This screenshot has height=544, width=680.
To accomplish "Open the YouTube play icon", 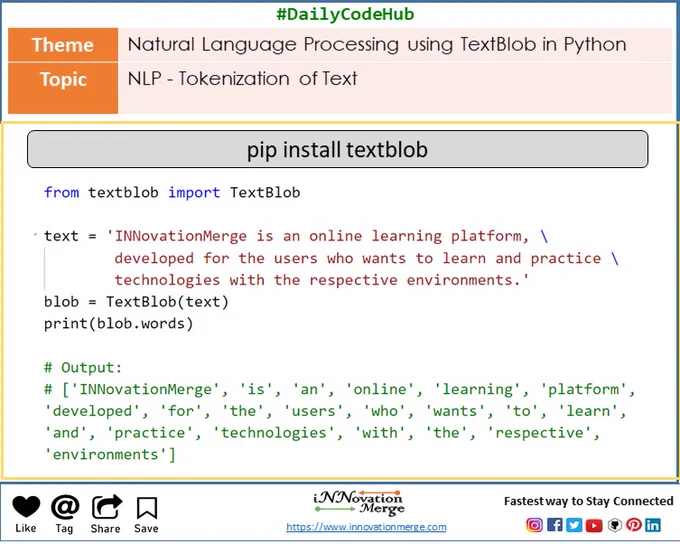I will click(594, 525).
